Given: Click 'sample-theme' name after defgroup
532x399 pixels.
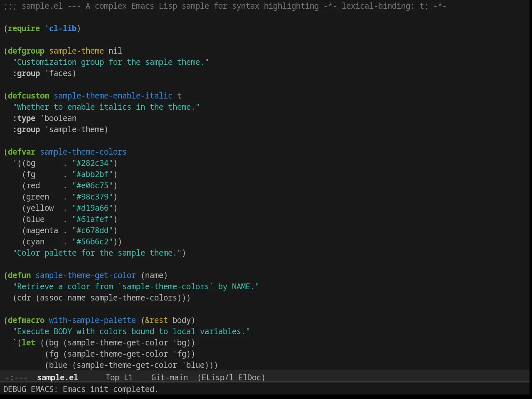Looking at the screenshot, I should [76, 51].
